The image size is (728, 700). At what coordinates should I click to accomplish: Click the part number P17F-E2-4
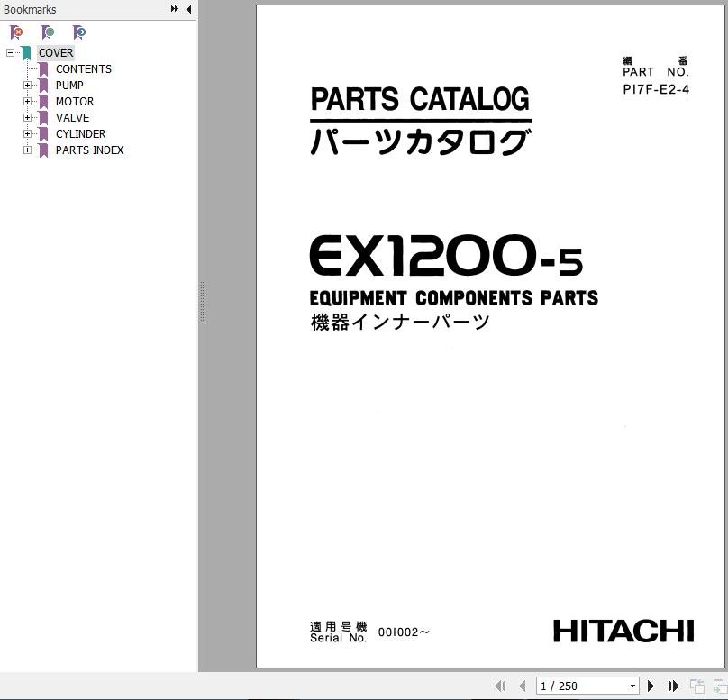[656, 89]
